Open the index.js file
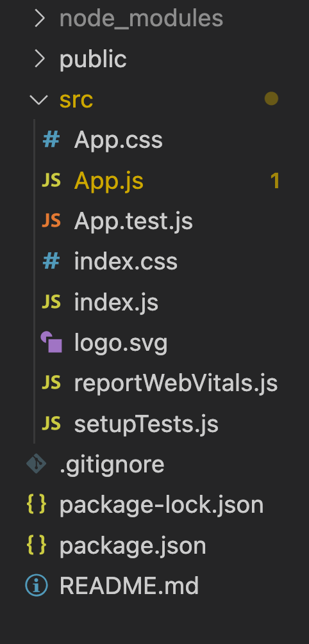This screenshot has height=644, width=309. [x=116, y=303]
